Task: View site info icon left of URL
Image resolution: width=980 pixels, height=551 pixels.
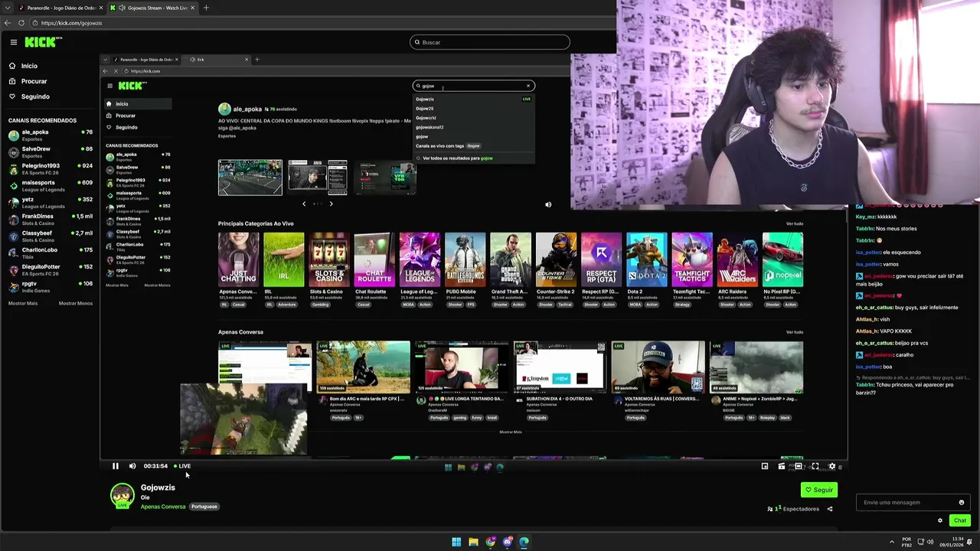Action: click(35, 23)
